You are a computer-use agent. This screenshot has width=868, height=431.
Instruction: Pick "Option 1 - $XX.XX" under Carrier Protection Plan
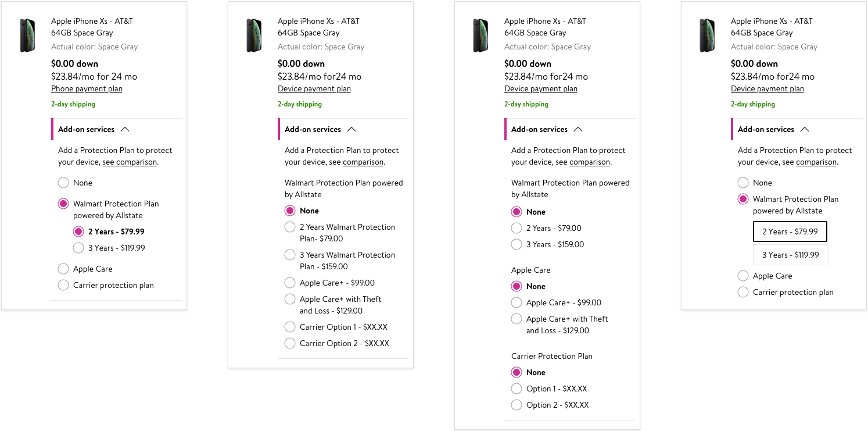[x=517, y=389]
